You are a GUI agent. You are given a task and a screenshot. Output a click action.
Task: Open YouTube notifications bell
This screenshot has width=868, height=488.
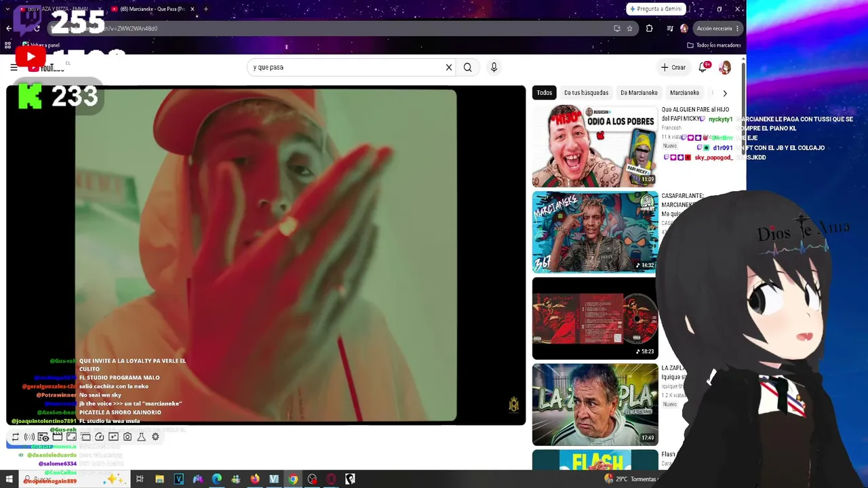(x=703, y=67)
